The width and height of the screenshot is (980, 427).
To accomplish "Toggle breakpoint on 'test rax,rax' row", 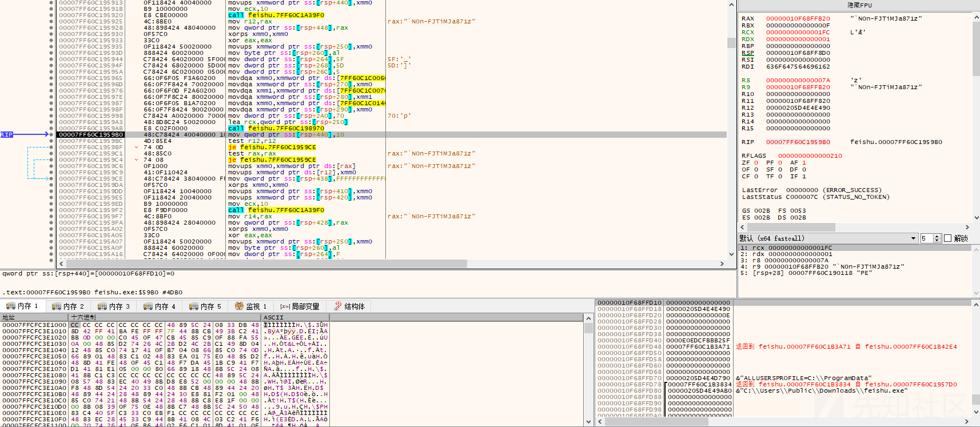I will pyautogui.click(x=51, y=154).
